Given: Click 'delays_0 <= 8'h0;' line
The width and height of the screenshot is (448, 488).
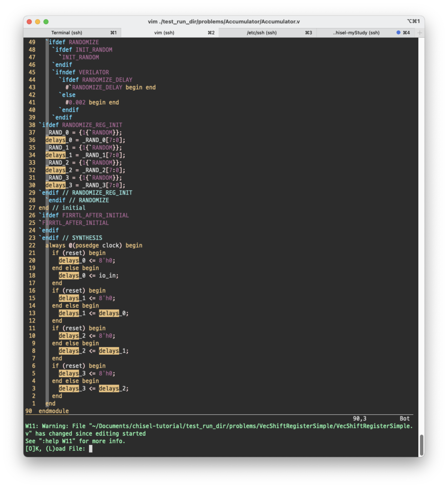Looking at the screenshot, I should tap(87, 261).
